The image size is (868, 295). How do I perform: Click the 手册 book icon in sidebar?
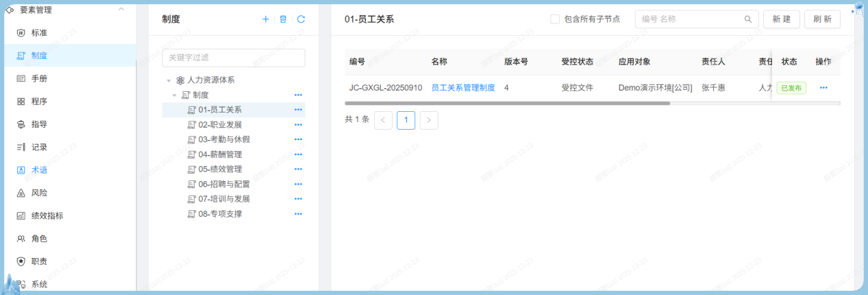21,78
